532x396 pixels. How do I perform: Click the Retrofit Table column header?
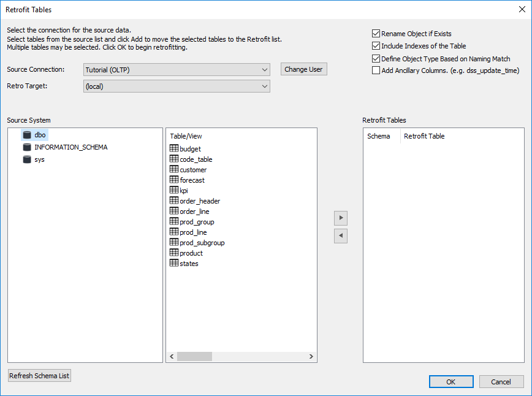[x=424, y=136]
